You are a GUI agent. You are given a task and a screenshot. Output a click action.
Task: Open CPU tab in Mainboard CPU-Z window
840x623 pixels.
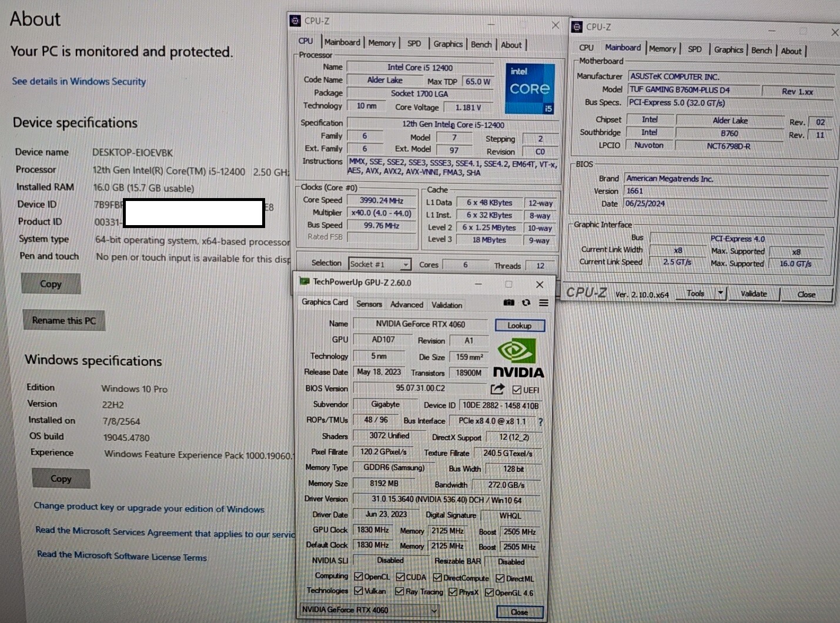[x=586, y=48]
